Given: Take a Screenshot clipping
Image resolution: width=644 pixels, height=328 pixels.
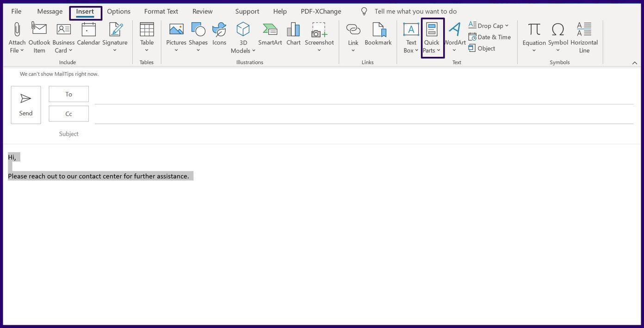Looking at the screenshot, I should pos(319,37).
